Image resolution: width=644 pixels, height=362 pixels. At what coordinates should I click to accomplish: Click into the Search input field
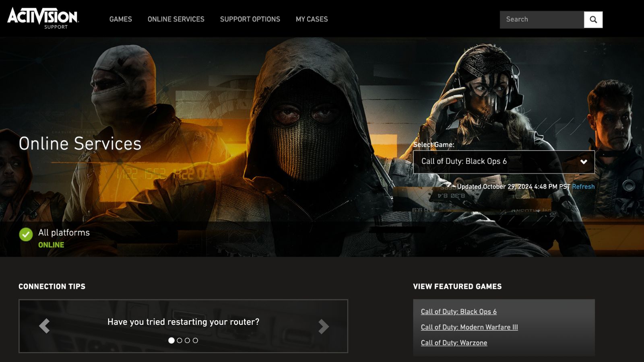click(x=541, y=20)
